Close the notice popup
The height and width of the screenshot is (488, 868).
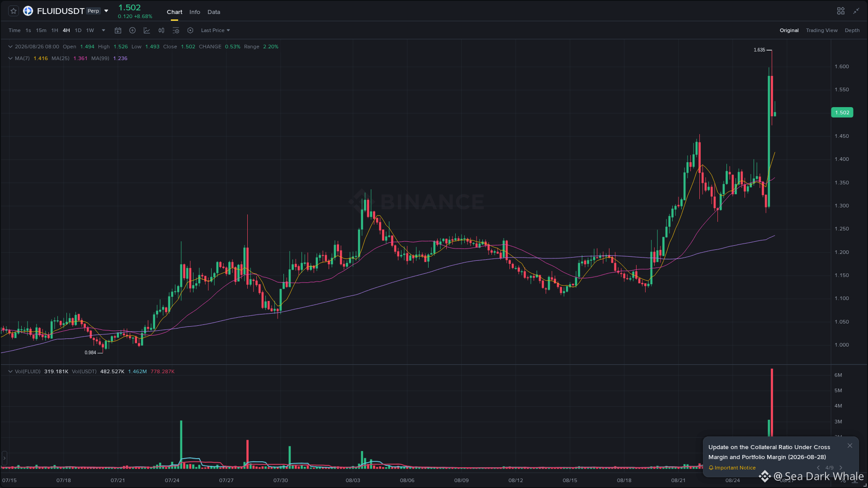pos(850,446)
